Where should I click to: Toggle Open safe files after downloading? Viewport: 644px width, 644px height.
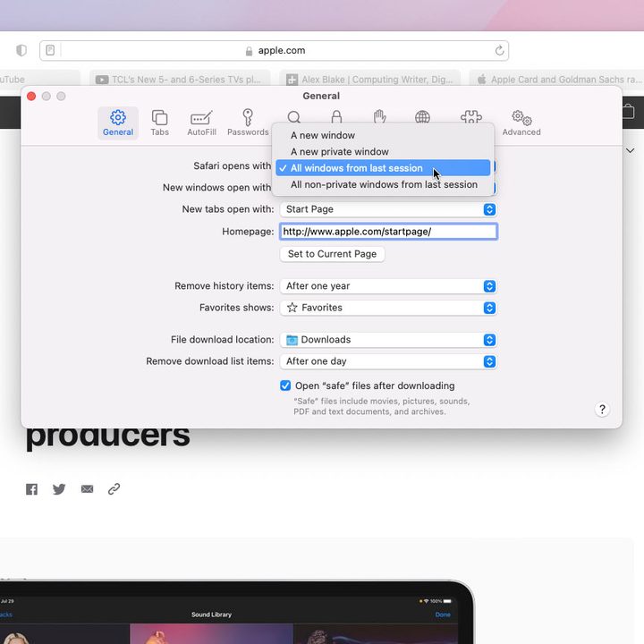coord(285,386)
